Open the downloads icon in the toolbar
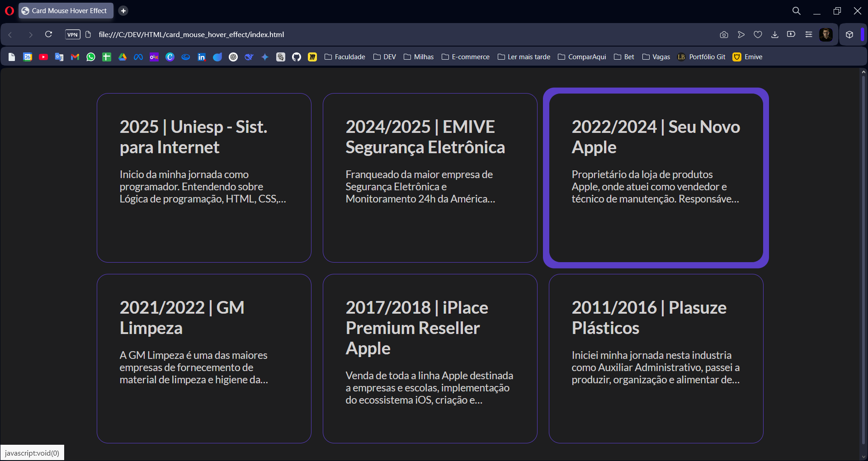 pyautogui.click(x=775, y=35)
